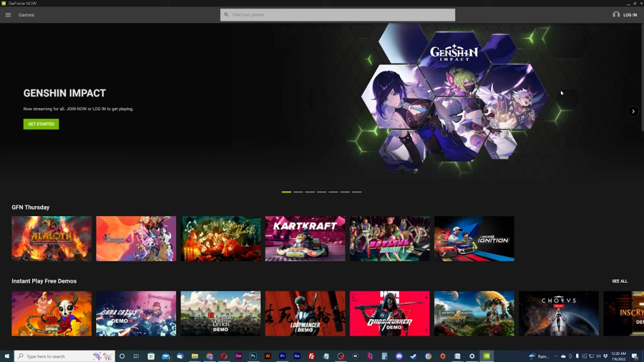
Task: Open the notification center icon
Action: (635, 356)
